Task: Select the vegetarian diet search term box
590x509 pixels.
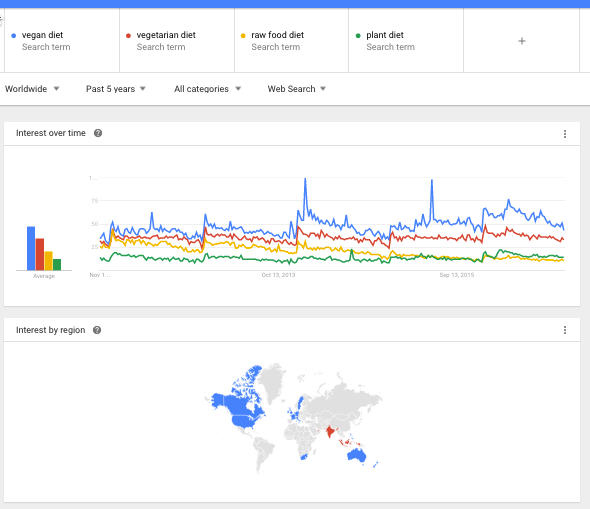Action: pos(177,41)
